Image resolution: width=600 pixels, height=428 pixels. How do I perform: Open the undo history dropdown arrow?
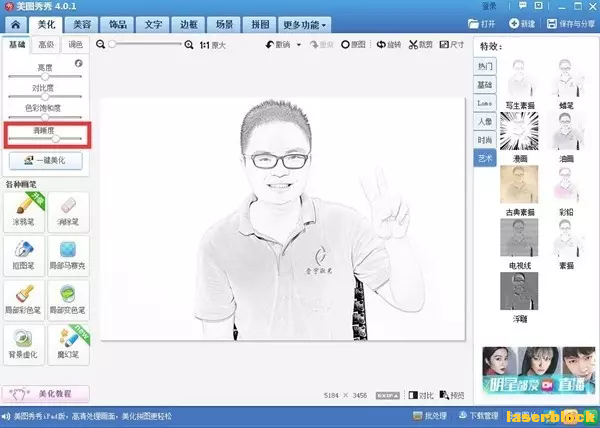click(299, 45)
